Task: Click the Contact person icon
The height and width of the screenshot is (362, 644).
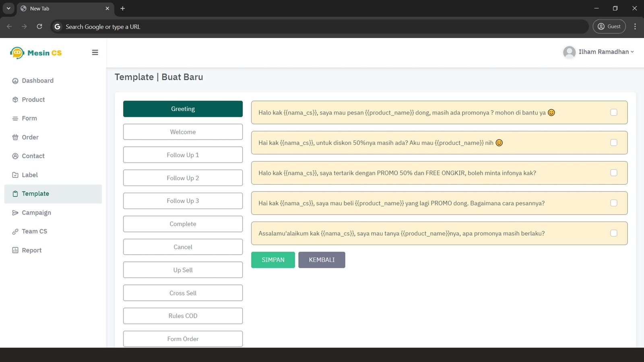Action: click(x=15, y=156)
